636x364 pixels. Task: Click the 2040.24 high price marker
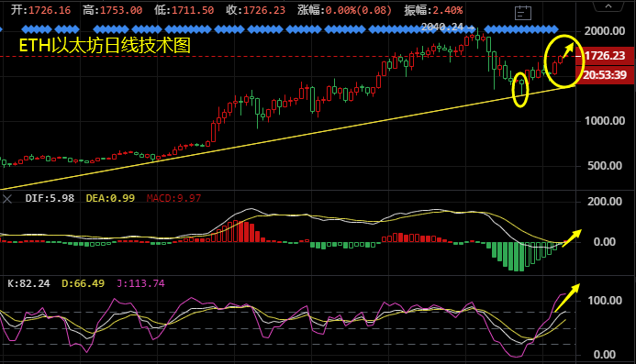click(x=442, y=28)
